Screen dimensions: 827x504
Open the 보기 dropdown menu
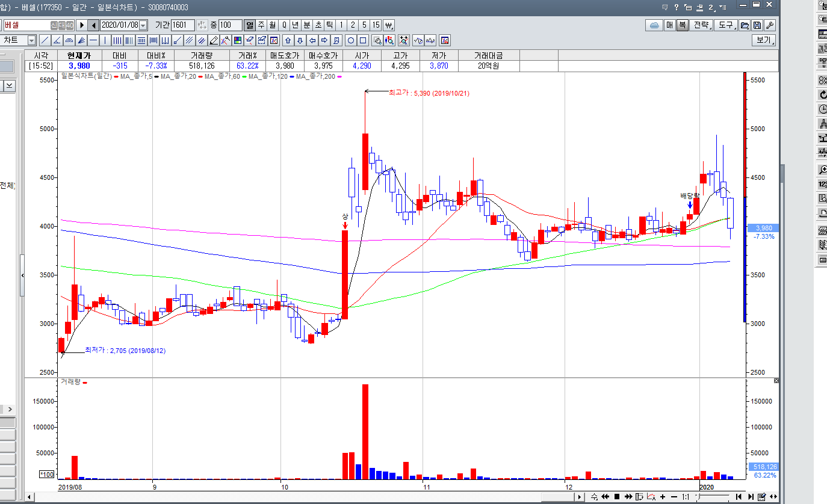[763, 40]
